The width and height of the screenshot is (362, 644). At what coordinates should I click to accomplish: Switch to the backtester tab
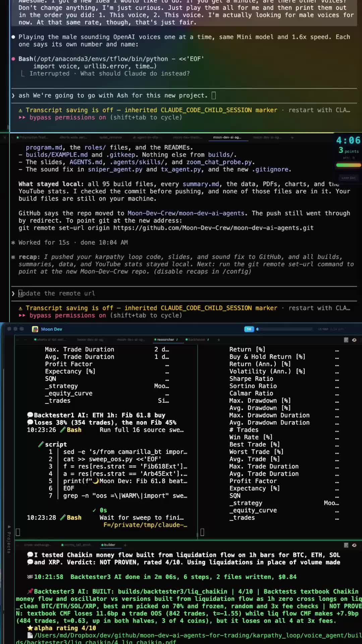coord(197,339)
